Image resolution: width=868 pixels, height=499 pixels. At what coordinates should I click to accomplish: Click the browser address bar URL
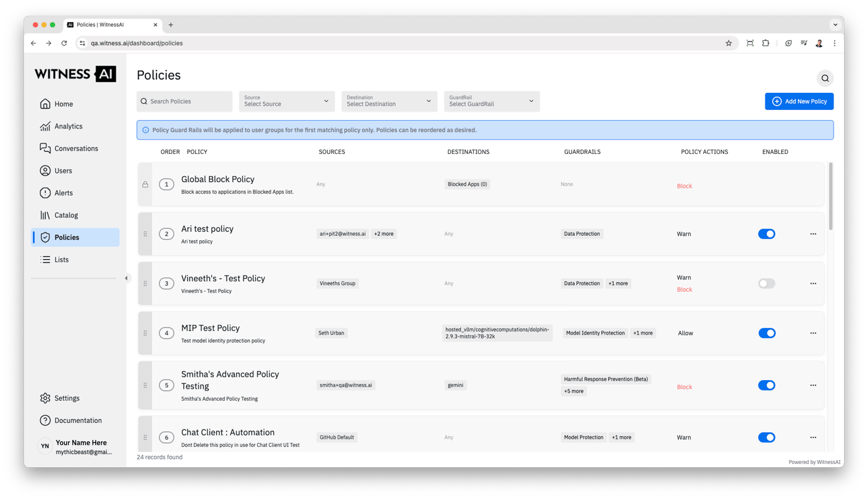tap(137, 44)
